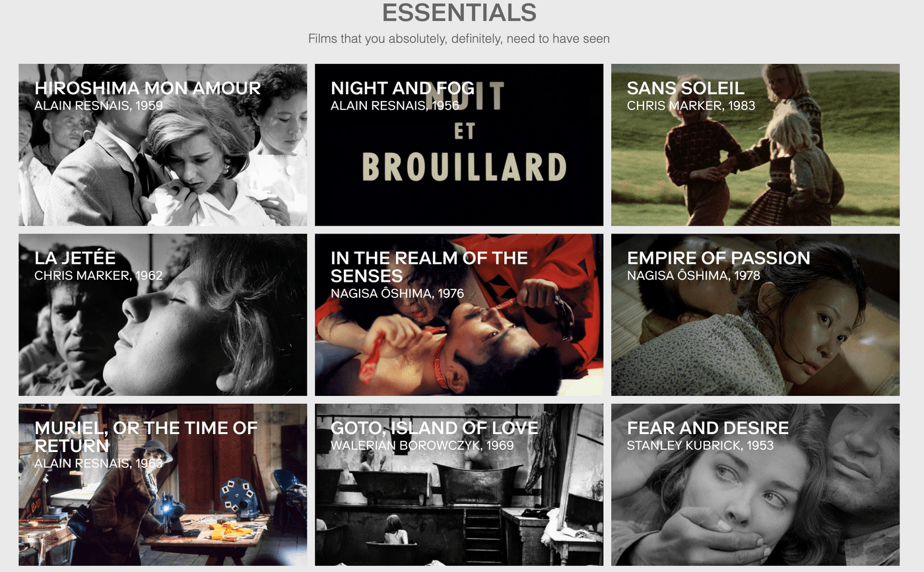This screenshot has height=572, width=924.
Task: Click the La Jetée title link
Action: pyautogui.click(x=75, y=258)
